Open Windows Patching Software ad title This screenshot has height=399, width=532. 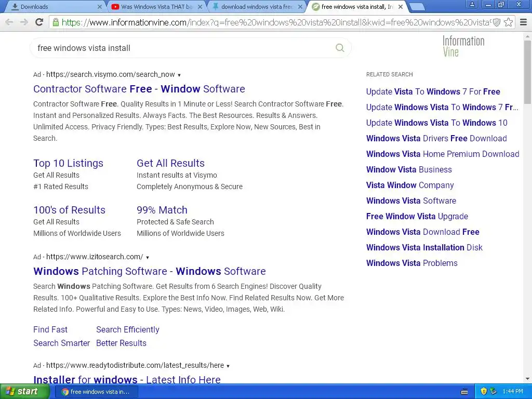point(150,271)
